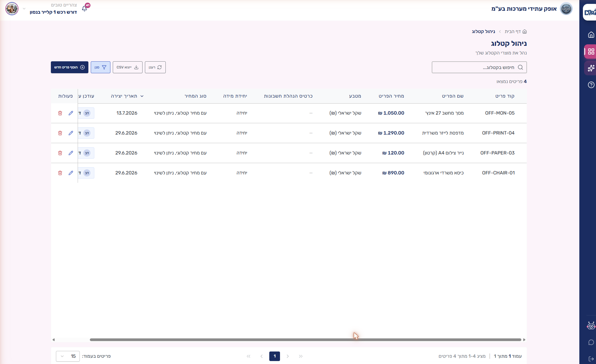596x364 pixels.
Task: Edit item OFF-CHAIR-01 with pencil icon
Action: (71, 173)
